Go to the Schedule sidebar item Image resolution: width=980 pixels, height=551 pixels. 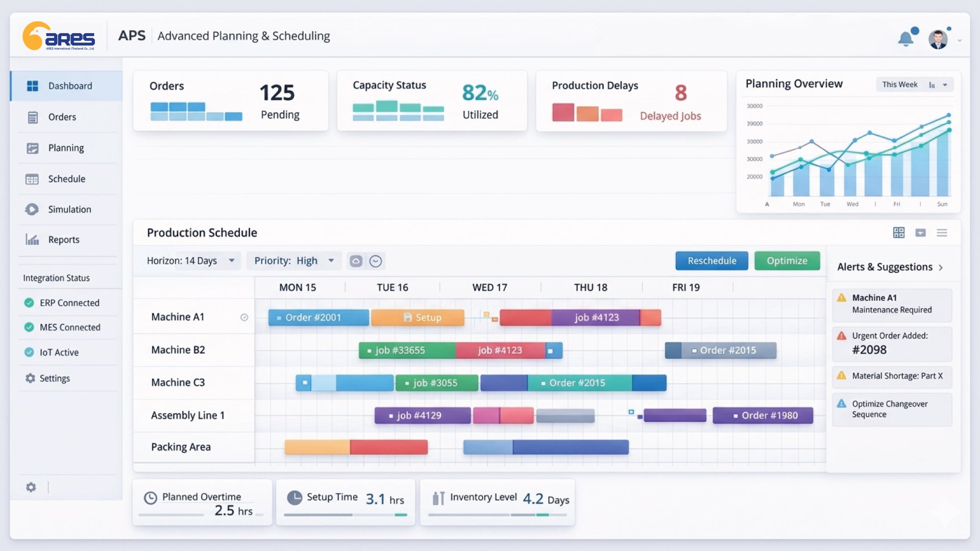click(x=66, y=179)
